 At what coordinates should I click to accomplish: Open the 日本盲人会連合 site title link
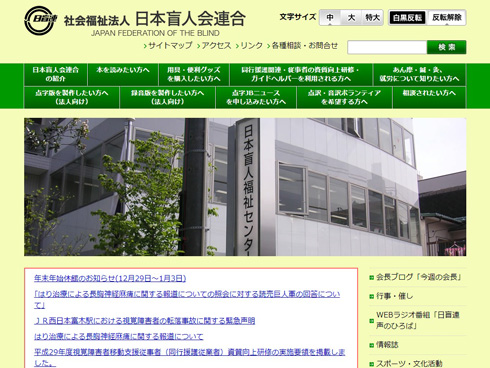(190, 19)
